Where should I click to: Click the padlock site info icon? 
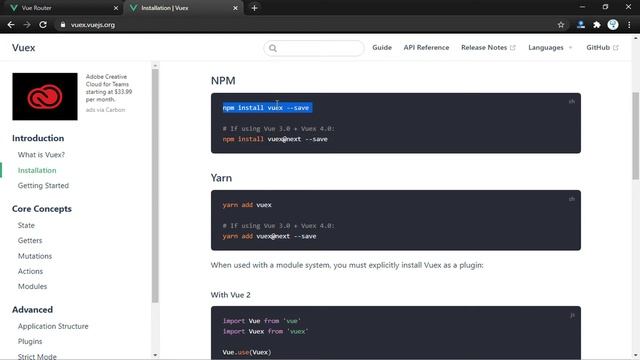click(x=63, y=25)
